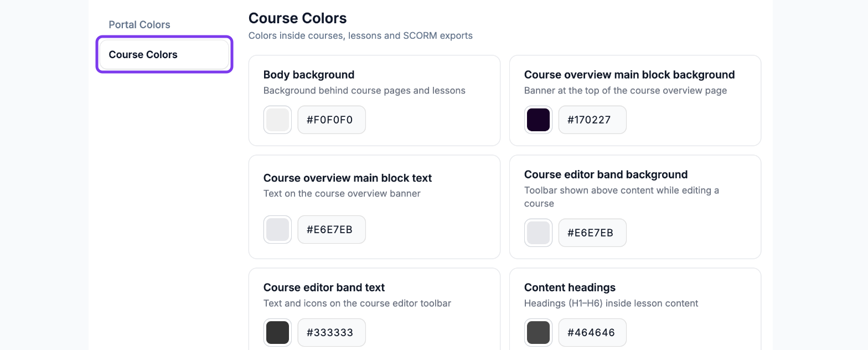This screenshot has height=350, width=868.
Task: Open the Course overview main block text swatch
Action: tap(277, 229)
